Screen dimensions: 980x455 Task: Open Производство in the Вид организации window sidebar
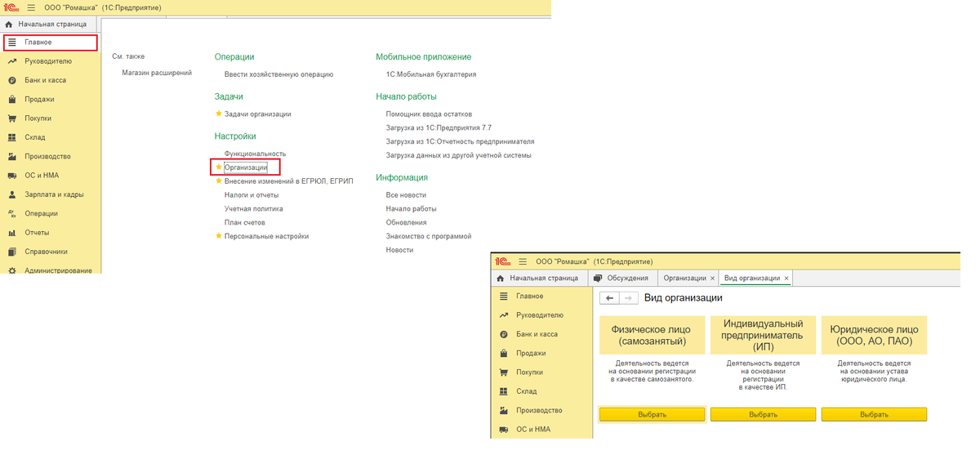541,410
